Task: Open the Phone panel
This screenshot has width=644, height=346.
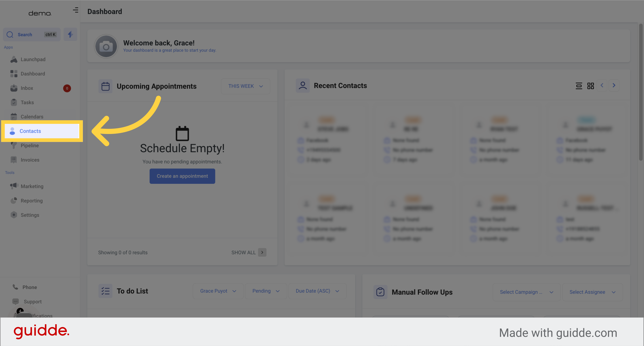Action: click(30, 287)
